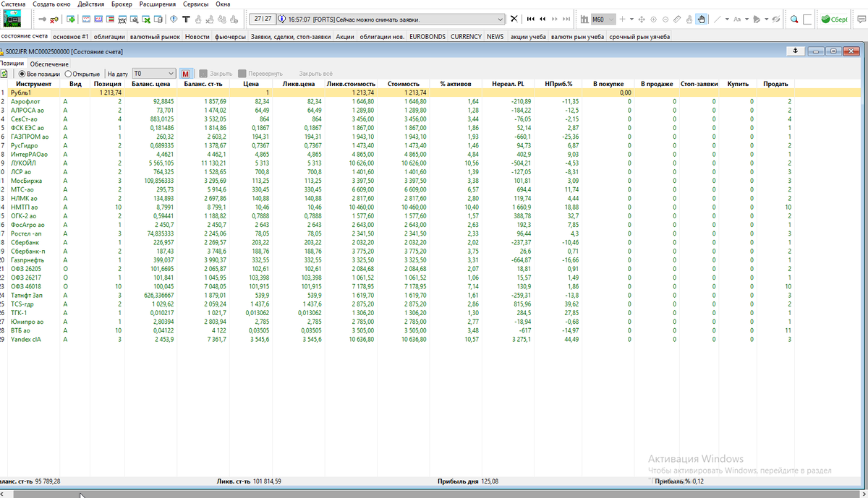Open the Система menu
Viewport: 868px width, 498px height.
pos(13,4)
